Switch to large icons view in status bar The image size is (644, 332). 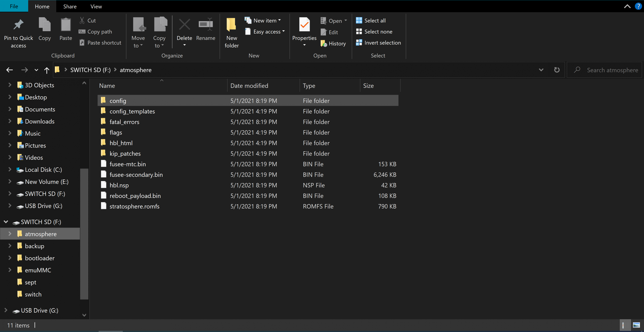tap(636, 325)
